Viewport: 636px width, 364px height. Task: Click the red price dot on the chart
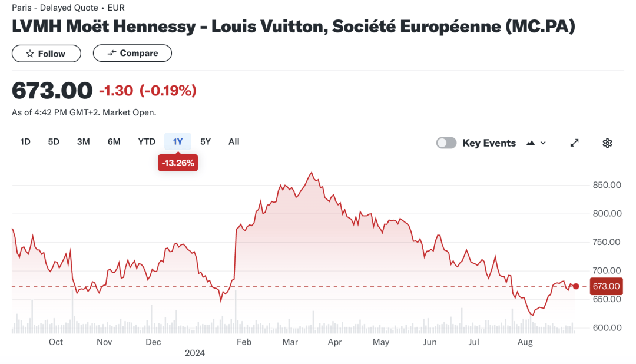575,286
